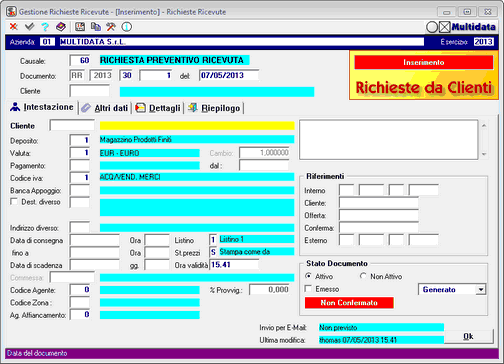Viewport: 504px width, 364px height.
Task: Tick the Emesso checkbox
Action: (308, 288)
